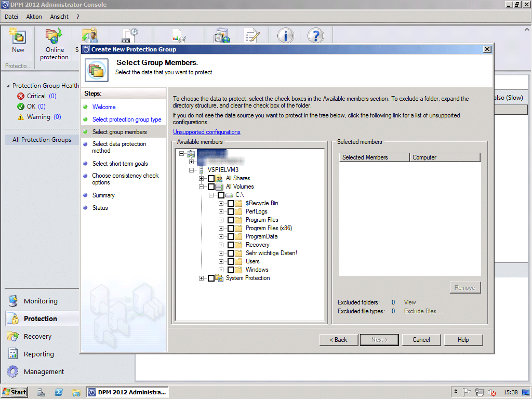The height and width of the screenshot is (399, 532).
Task: Expand the All Shares node
Action: pos(201,179)
